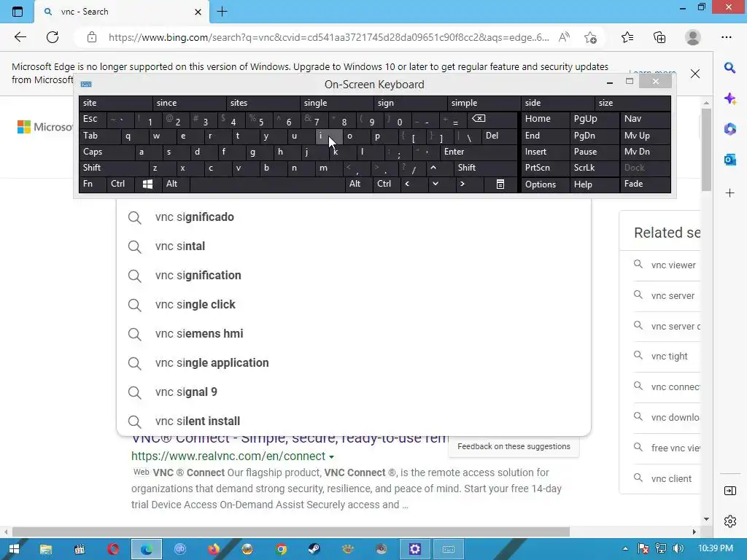Select suggestion 'vnc single click'
Viewport: 747px width, 560px height.
353,305
